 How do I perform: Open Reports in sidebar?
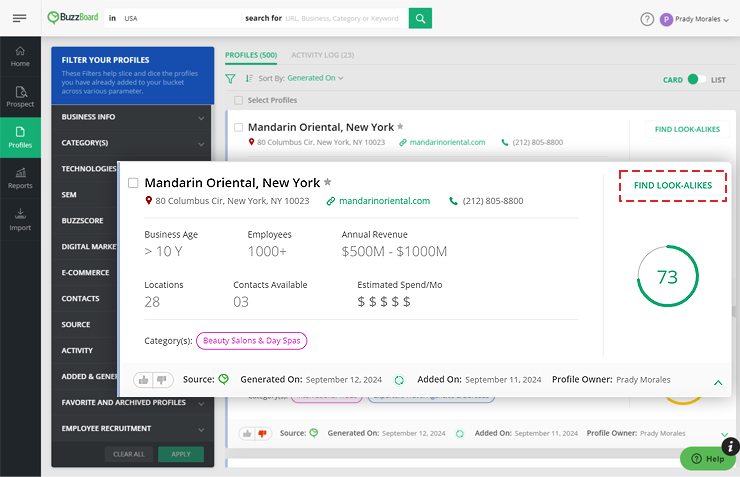coord(20,178)
